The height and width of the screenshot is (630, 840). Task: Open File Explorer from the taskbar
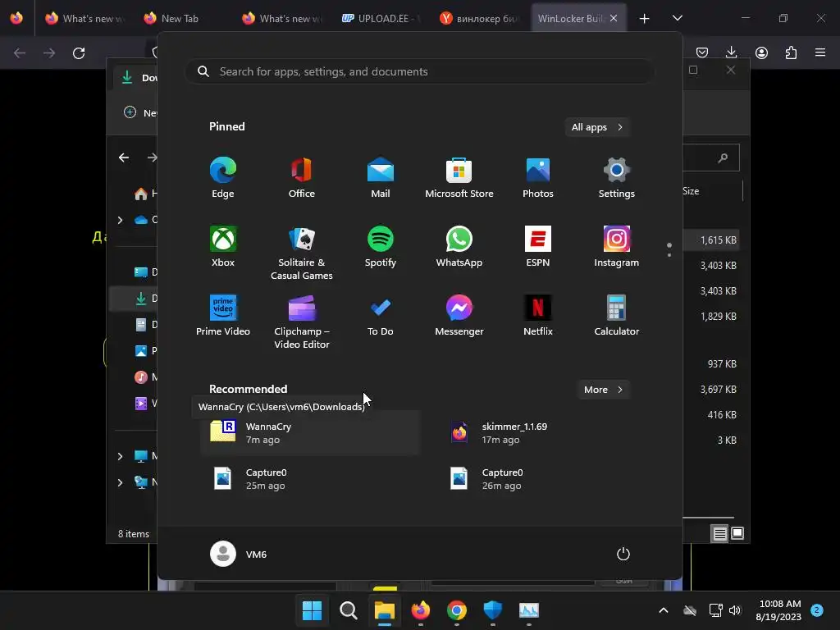click(x=384, y=610)
